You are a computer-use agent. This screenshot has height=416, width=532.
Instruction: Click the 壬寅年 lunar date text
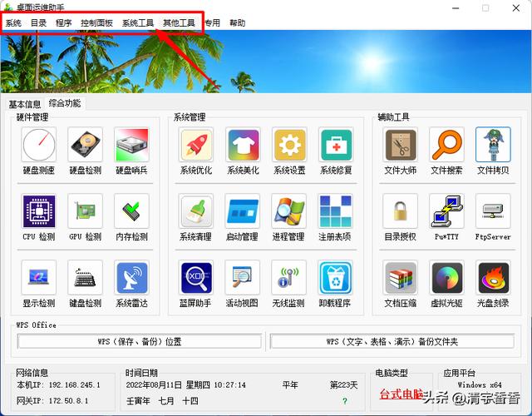tap(138, 401)
